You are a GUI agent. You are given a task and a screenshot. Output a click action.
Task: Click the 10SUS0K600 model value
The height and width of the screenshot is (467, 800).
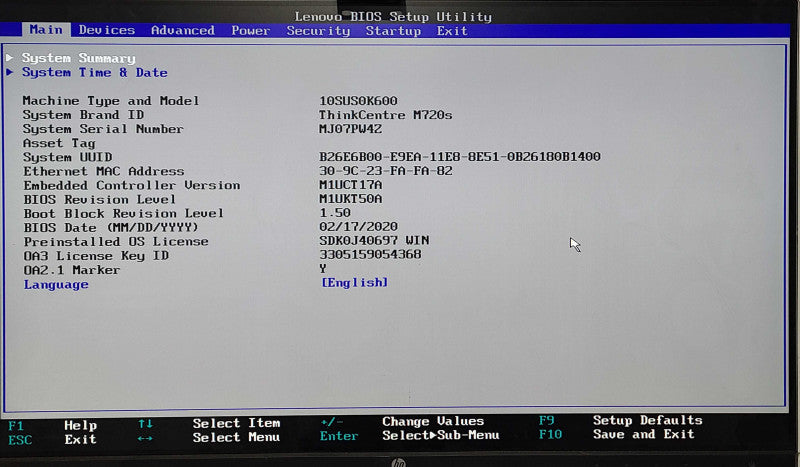coord(358,101)
